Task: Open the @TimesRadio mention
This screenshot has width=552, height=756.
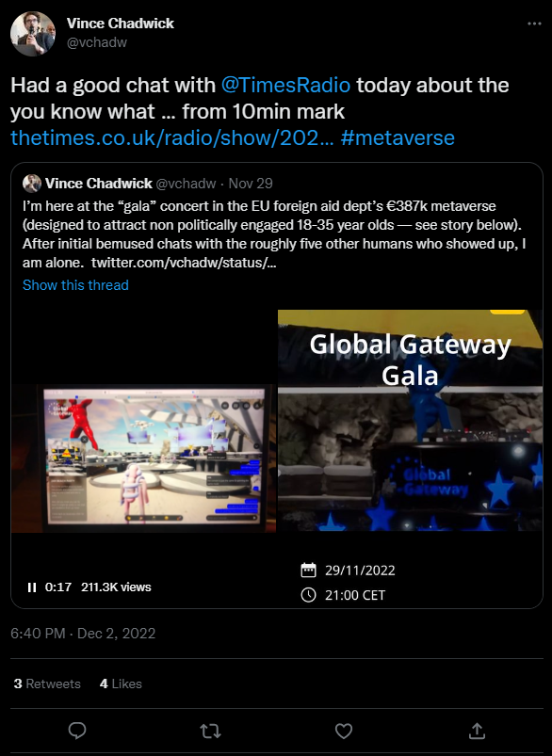Action: pos(285,86)
